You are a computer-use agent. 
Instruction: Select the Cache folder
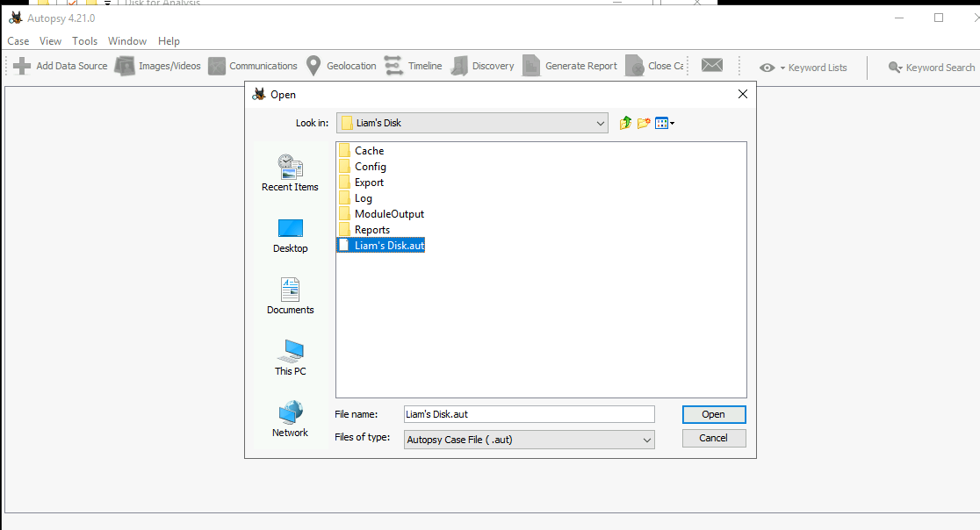[362, 150]
